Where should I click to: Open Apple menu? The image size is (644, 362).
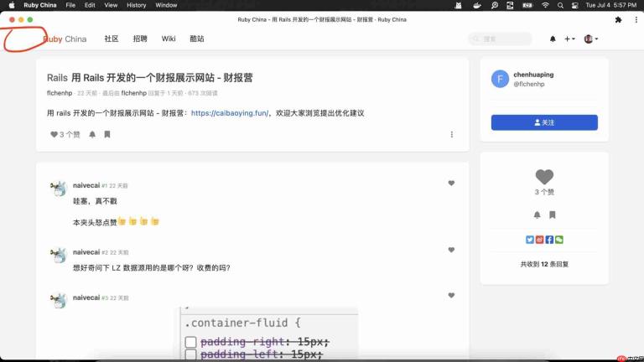coord(12,5)
